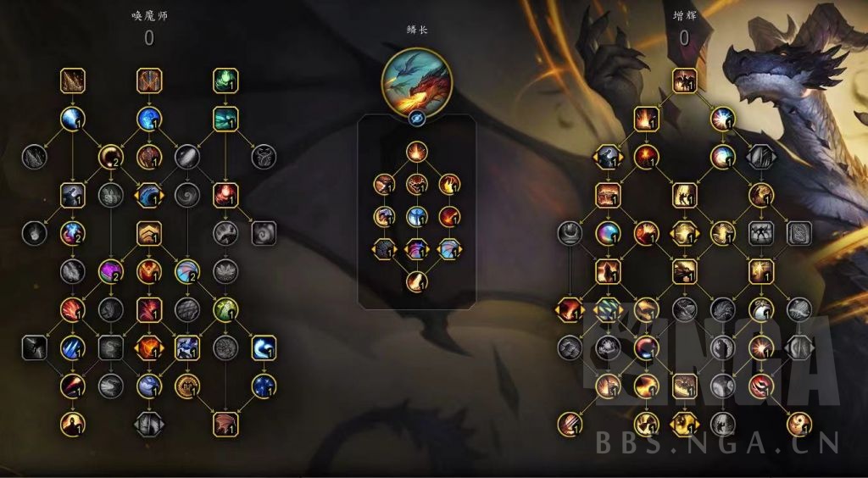The width and height of the screenshot is (868, 478).
Task: Click the yellow chevron rank talent node
Action: 149,233
